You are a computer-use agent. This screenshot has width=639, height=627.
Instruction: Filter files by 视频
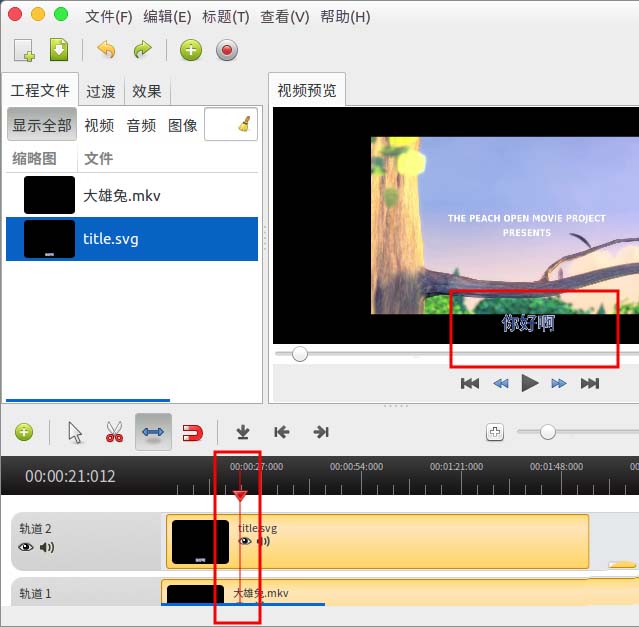[99, 125]
